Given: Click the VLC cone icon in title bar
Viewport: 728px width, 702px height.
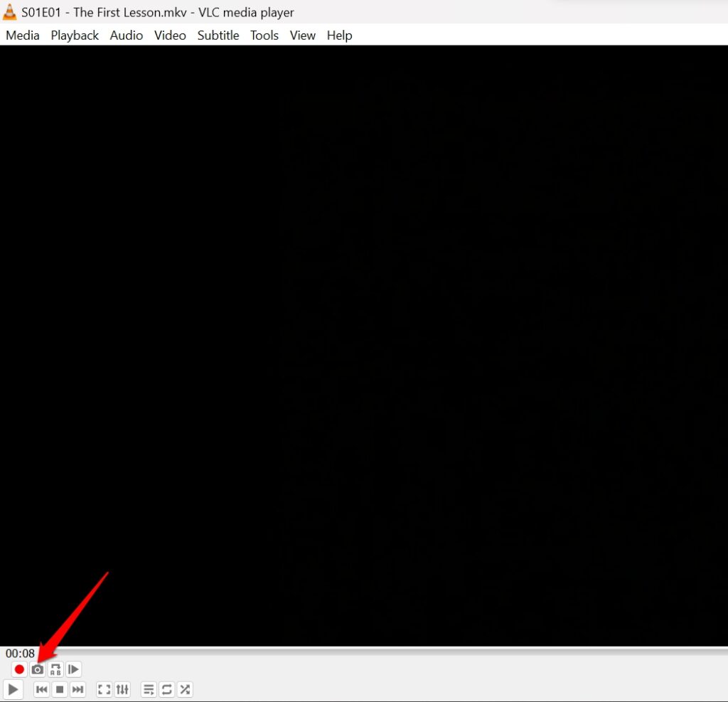Looking at the screenshot, I should click(11, 11).
